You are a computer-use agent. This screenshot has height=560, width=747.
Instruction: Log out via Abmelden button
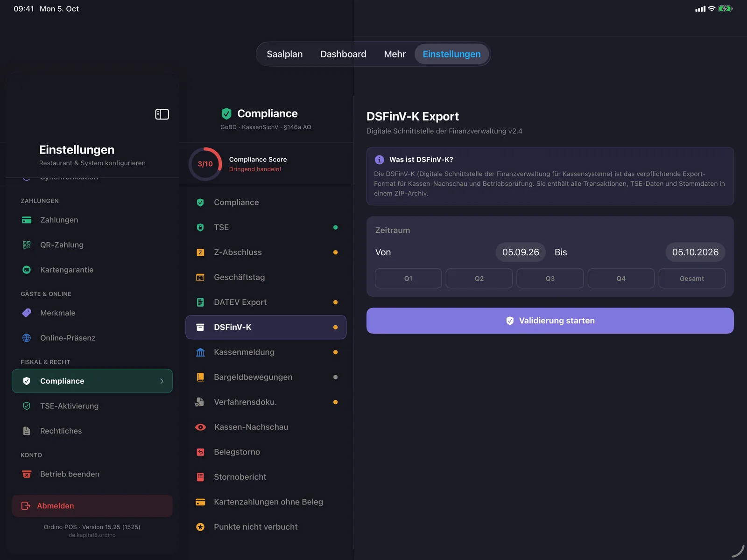click(x=92, y=506)
